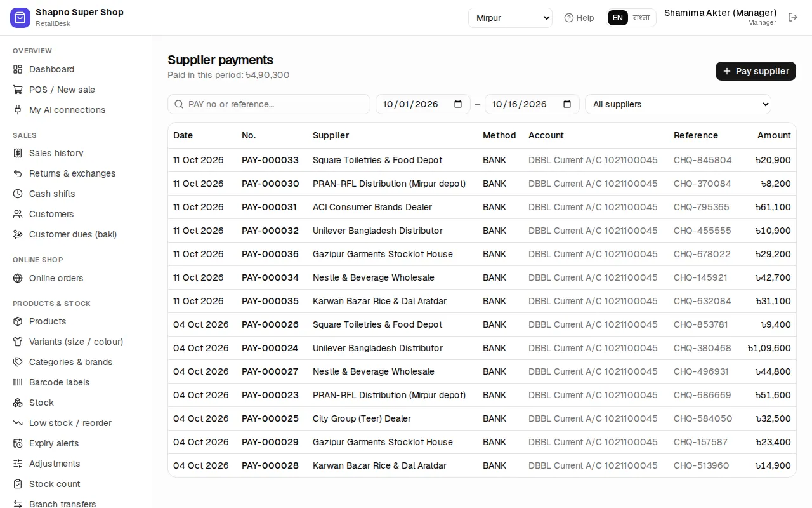
Task: Click the Amount column header
Action: [x=774, y=135]
